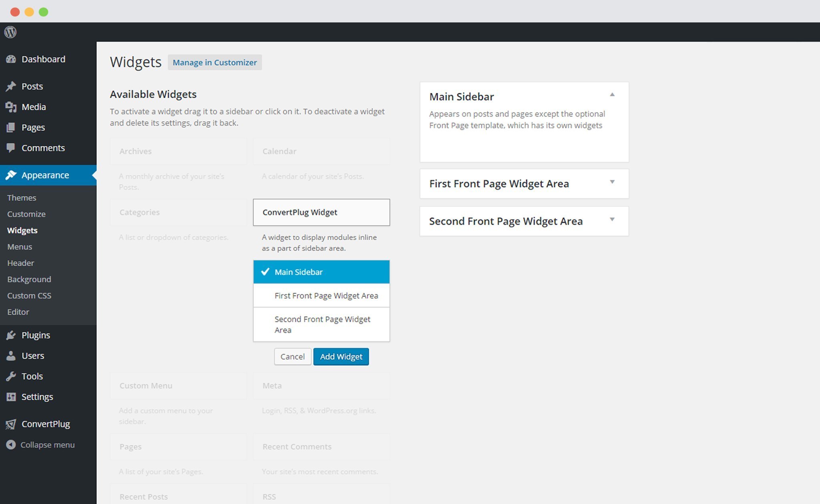Viewport: 820px width, 504px height.
Task: Expand Second Front Page Widget Area panel
Action: pyautogui.click(x=612, y=219)
